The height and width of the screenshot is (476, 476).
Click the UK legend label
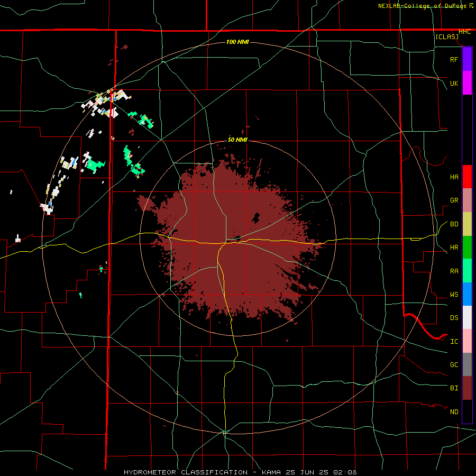454,83
